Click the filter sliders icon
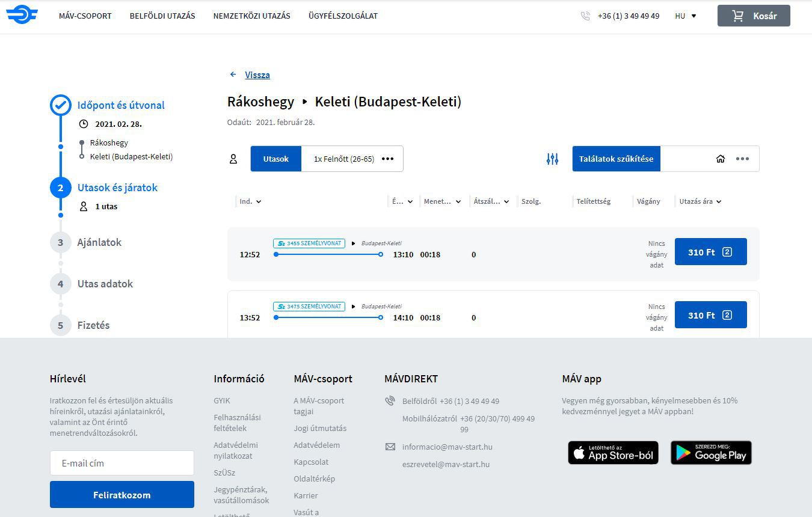Image resolution: width=812 pixels, height=517 pixels. click(x=552, y=159)
